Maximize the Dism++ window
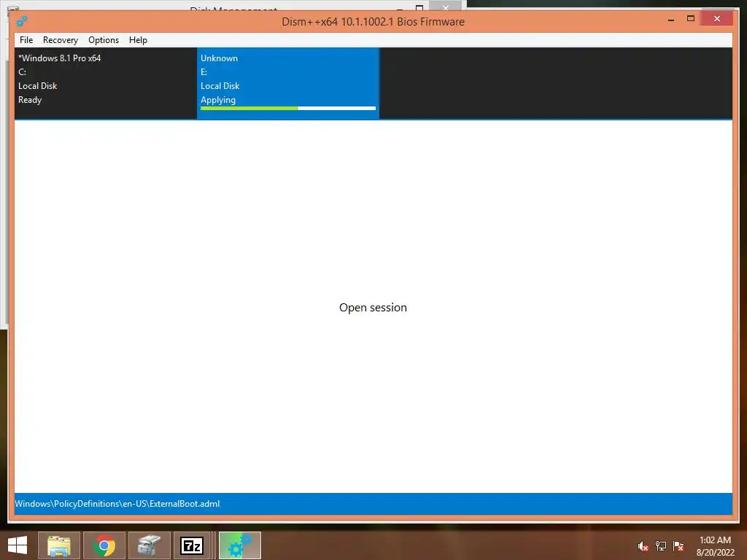747x560 pixels. [x=690, y=19]
